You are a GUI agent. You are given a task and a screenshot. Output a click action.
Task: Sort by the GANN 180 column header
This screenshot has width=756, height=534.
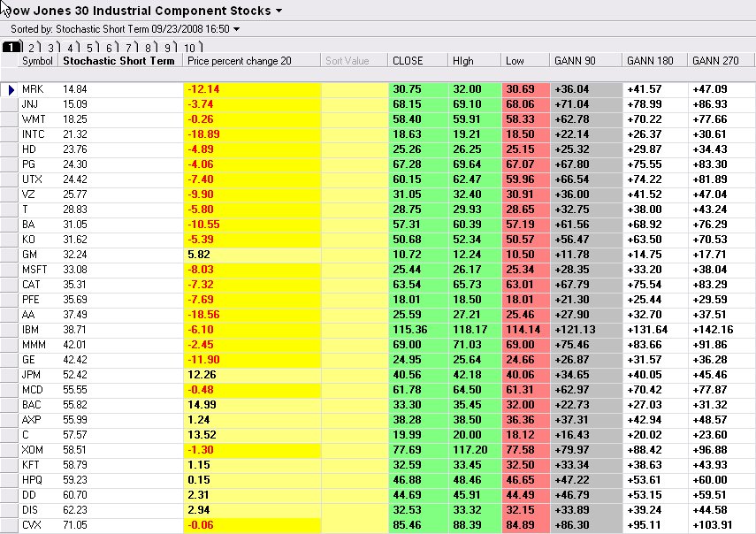pyautogui.click(x=655, y=61)
